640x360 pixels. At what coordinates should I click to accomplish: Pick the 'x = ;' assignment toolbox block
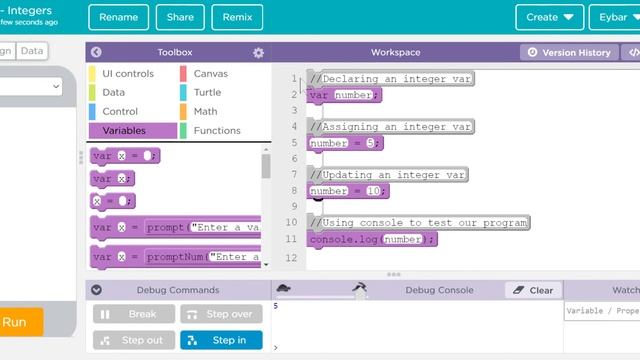click(x=113, y=201)
